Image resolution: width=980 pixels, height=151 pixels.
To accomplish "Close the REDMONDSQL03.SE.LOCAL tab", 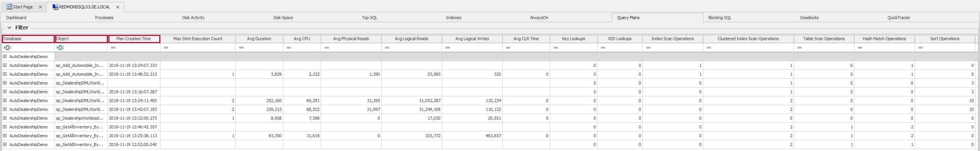I will 118,7.
